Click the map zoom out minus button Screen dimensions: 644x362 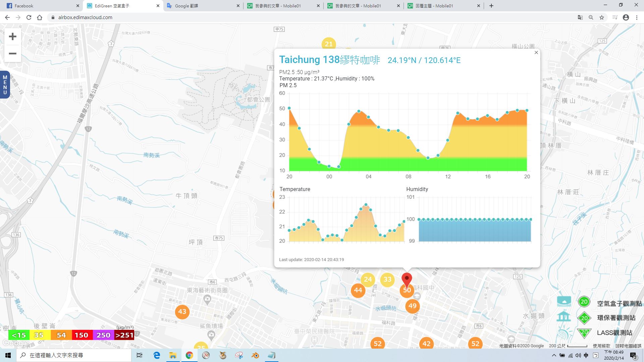(x=12, y=54)
